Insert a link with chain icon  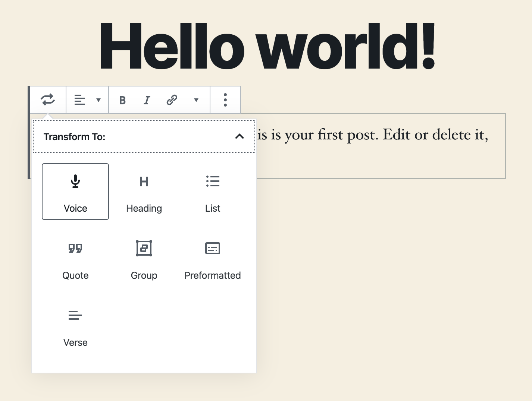click(172, 100)
